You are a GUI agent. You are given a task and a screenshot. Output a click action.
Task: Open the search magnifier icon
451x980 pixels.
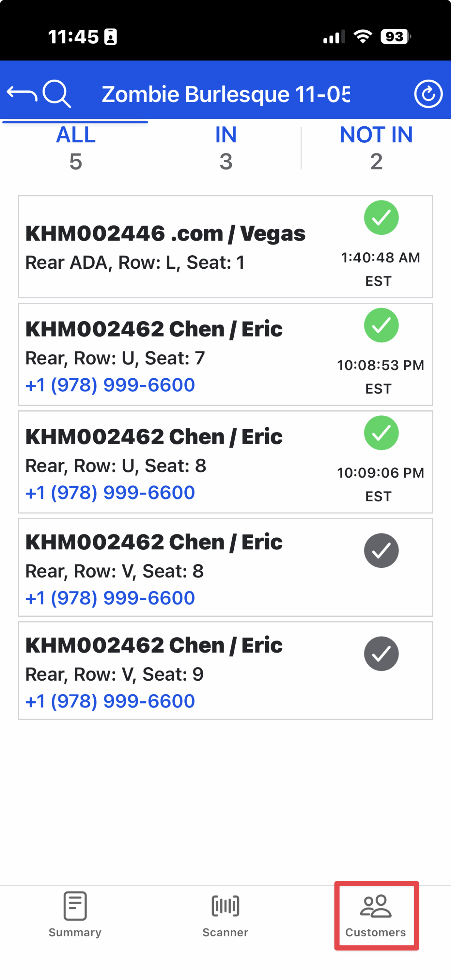[x=57, y=94]
